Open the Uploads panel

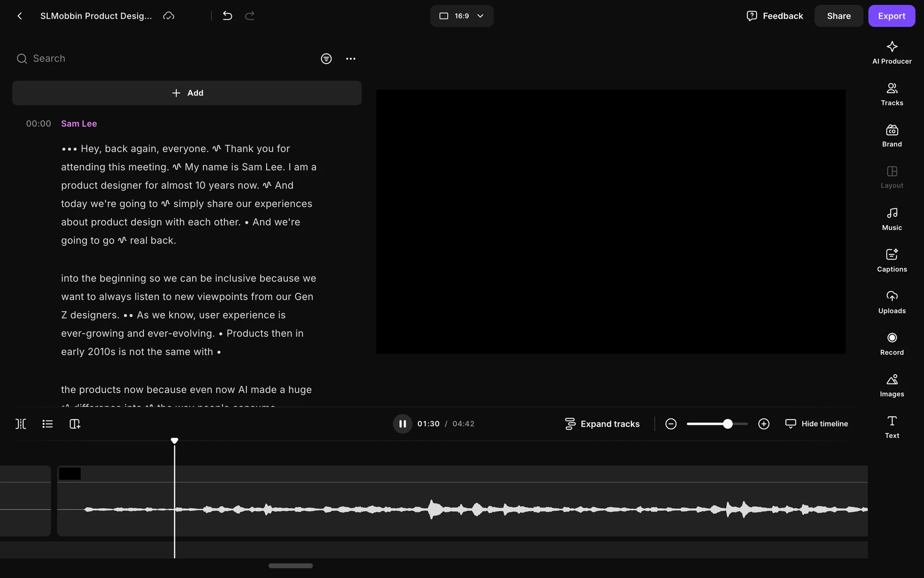[891, 302]
